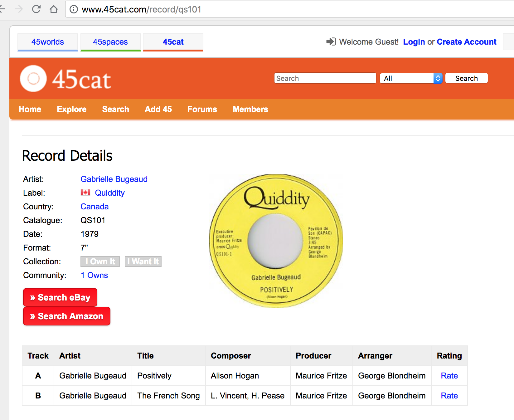Toggle the I Own It button
Image resolution: width=514 pixels, height=420 pixels.
100,261
